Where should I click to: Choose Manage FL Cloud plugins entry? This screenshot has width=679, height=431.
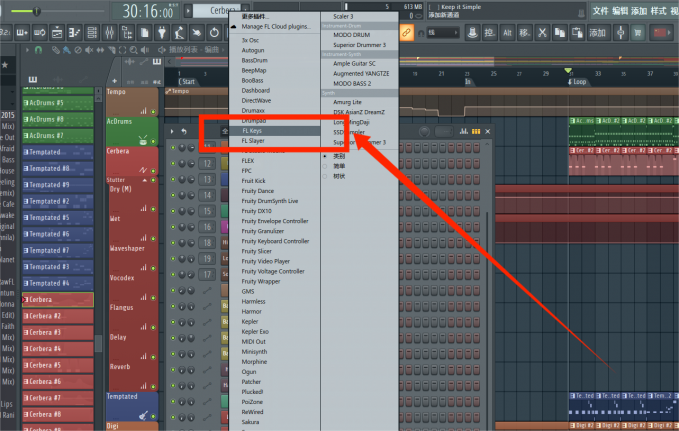[x=275, y=26]
